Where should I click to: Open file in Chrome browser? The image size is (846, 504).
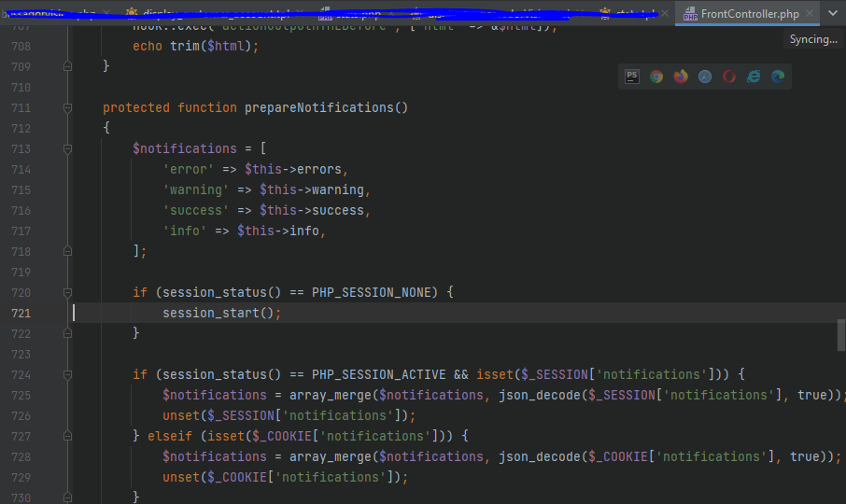[x=656, y=77]
